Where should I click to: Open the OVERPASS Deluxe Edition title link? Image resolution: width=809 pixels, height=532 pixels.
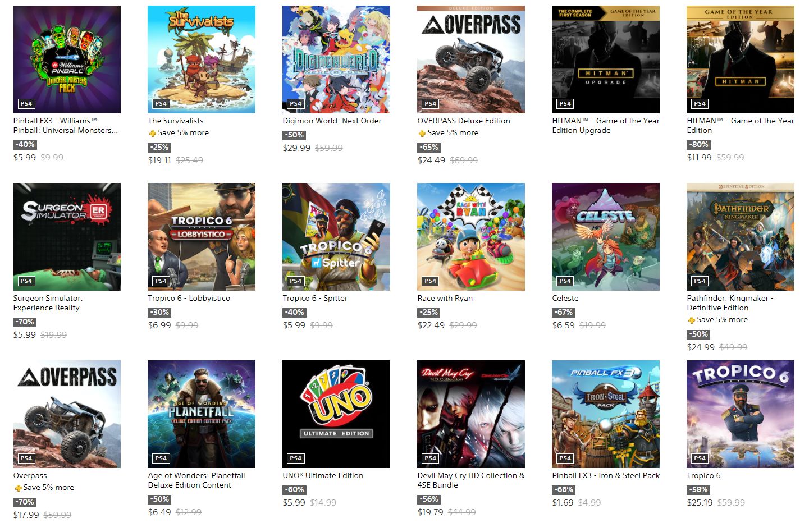point(464,121)
